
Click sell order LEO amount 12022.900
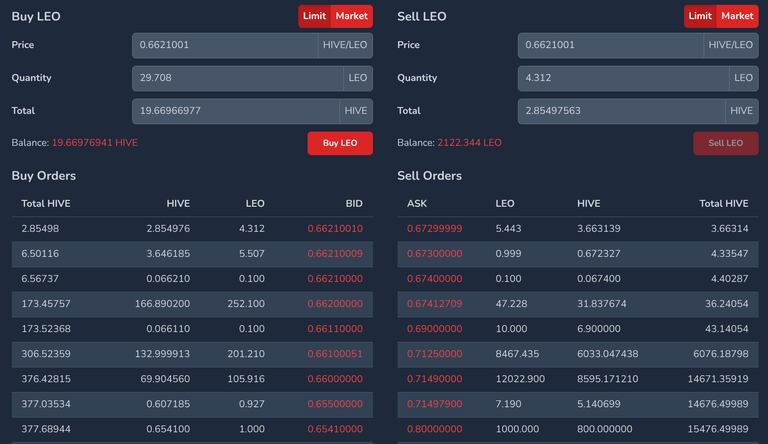[520, 378]
